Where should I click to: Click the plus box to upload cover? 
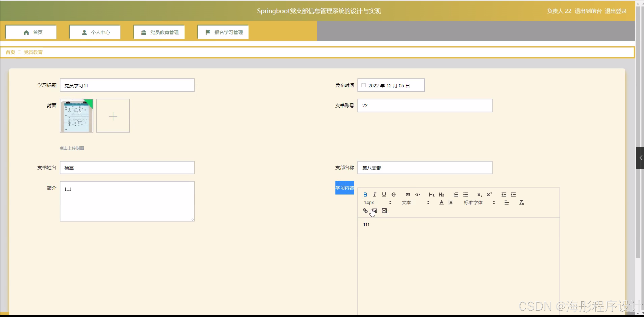coord(113,116)
